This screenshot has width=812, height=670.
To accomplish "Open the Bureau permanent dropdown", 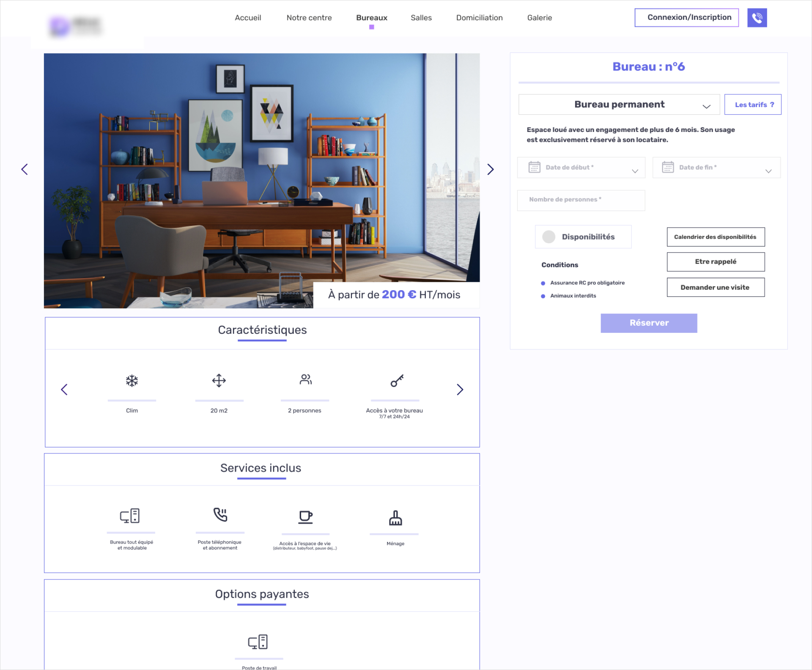I will (619, 104).
